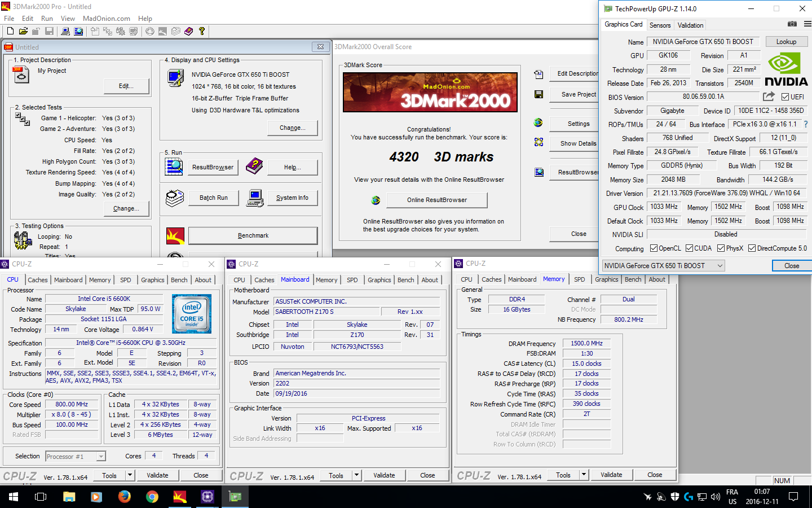Open File Explorer from the taskbar

pos(69,497)
